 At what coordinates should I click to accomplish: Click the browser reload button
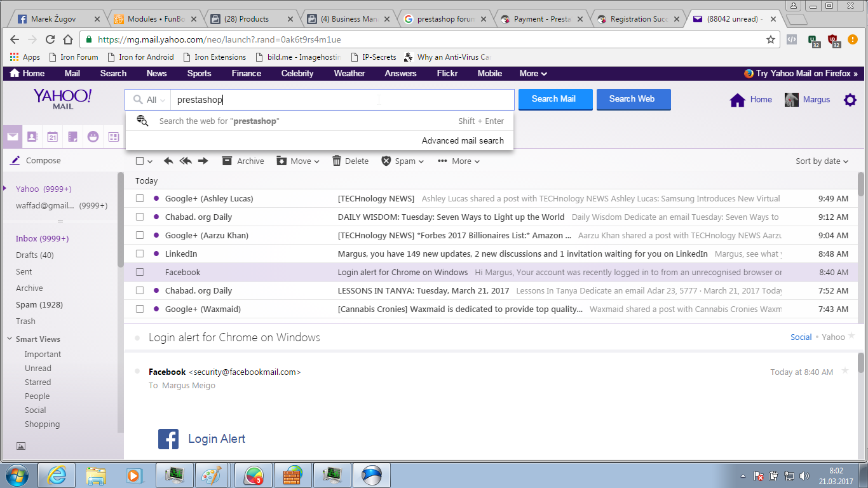coord(50,39)
